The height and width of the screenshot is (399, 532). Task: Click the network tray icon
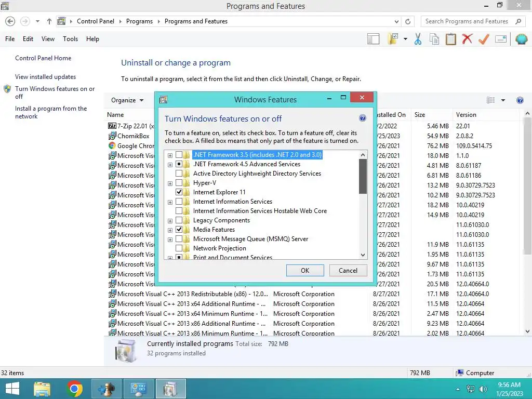coord(471,389)
